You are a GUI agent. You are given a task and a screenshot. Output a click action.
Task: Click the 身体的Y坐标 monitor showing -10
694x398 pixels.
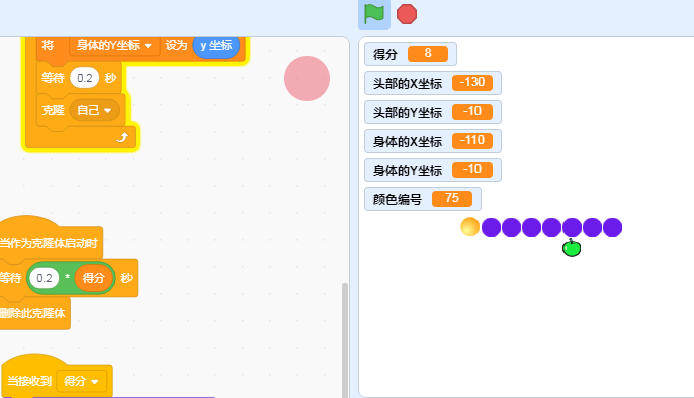pyautogui.click(x=433, y=170)
